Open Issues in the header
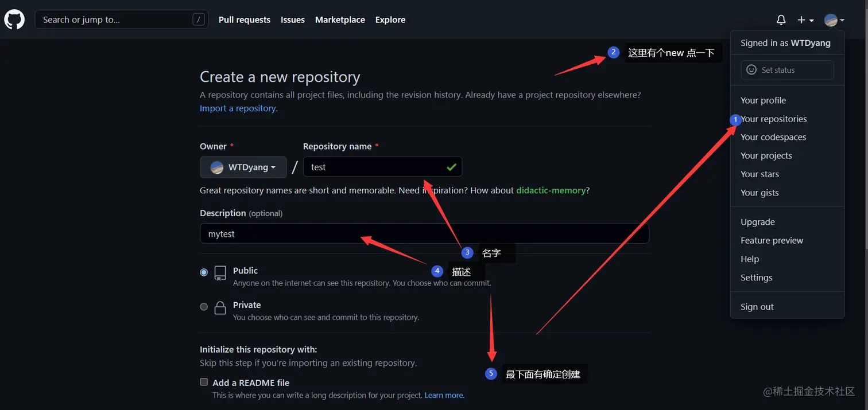The height and width of the screenshot is (410, 868). click(293, 19)
